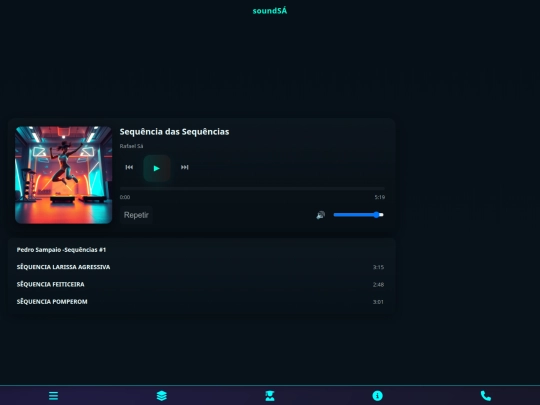Select track SÊQUENCIA LARISSA AGRESSIVA
Screen dimensions: 540x405
point(200,267)
